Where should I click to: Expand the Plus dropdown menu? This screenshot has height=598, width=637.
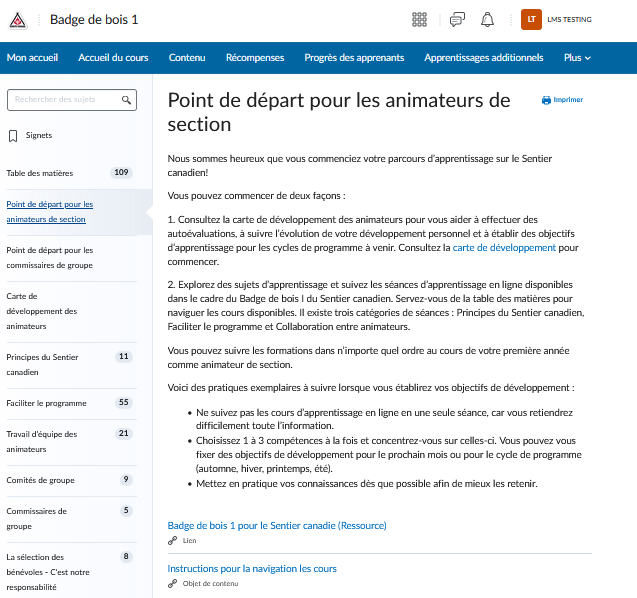577,58
